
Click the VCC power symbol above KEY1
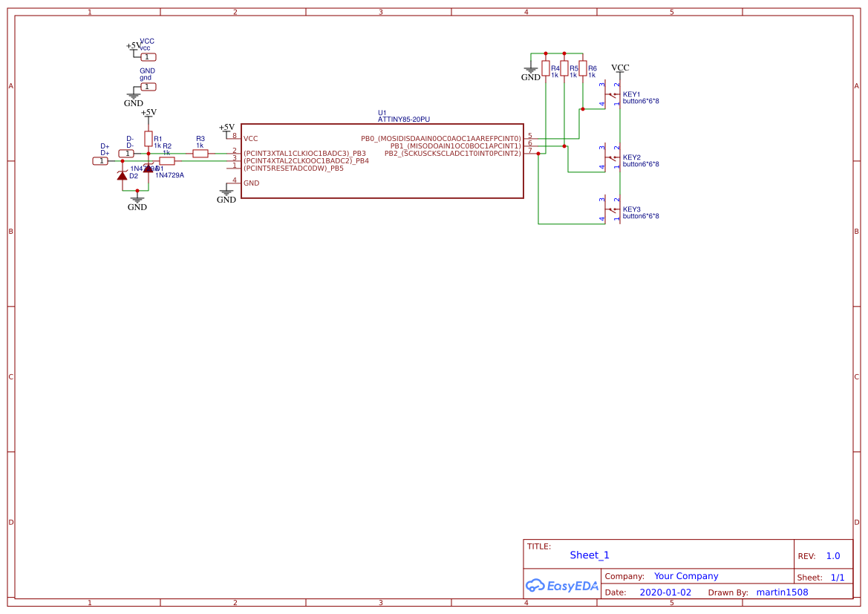pos(620,69)
